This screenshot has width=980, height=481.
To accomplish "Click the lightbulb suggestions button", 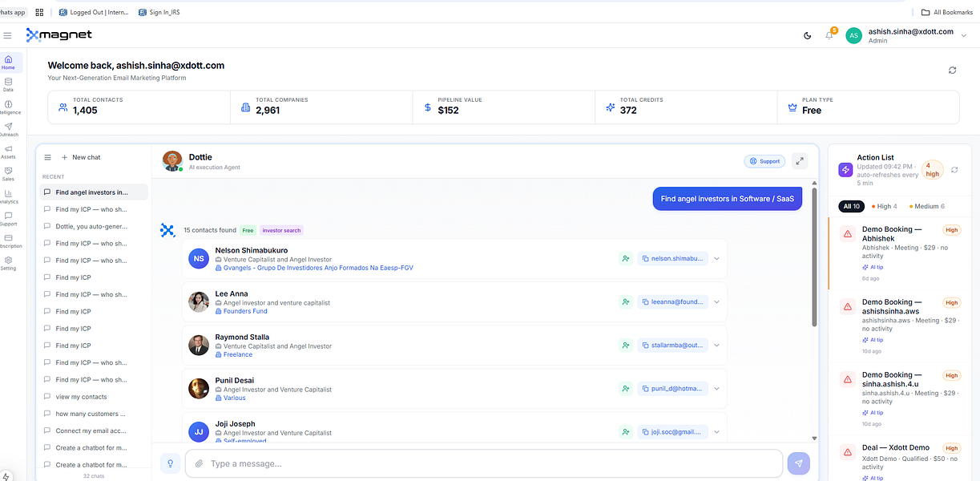I will pos(170,463).
